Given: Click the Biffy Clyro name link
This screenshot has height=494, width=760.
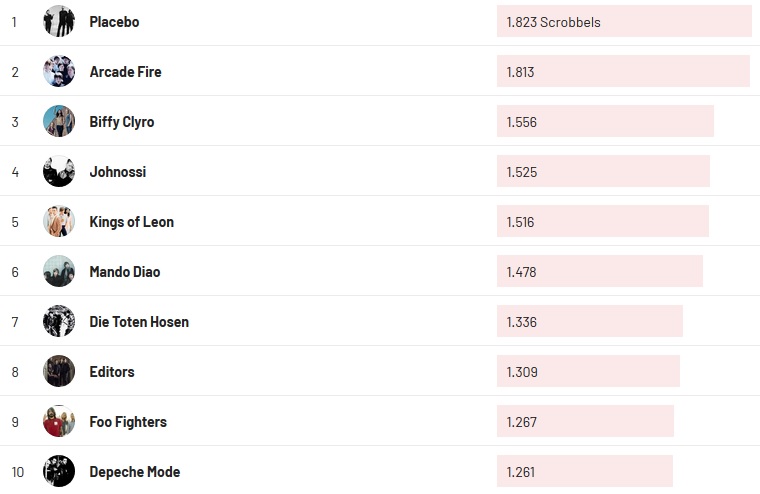Looking at the screenshot, I should tap(122, 122).
